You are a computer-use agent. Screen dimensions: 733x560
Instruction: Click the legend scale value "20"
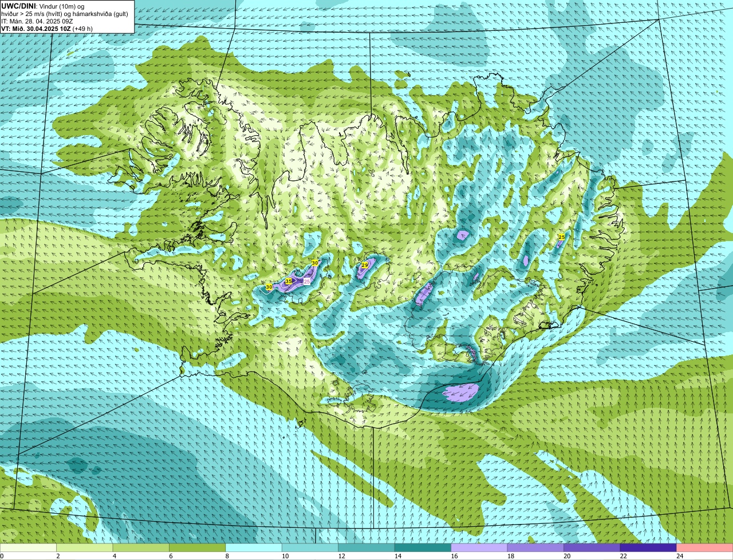(x=567, y=556)
